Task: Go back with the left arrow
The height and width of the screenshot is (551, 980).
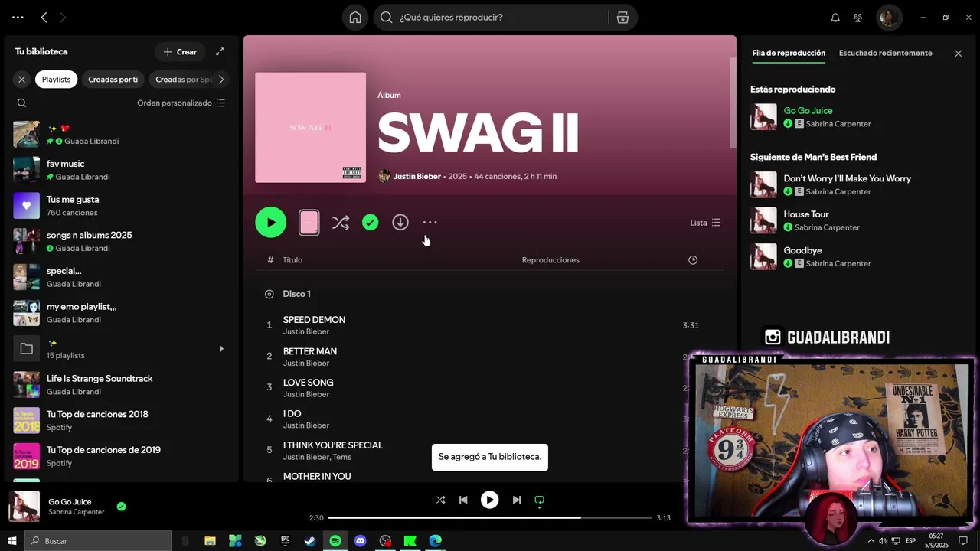Action: (44, 17)
